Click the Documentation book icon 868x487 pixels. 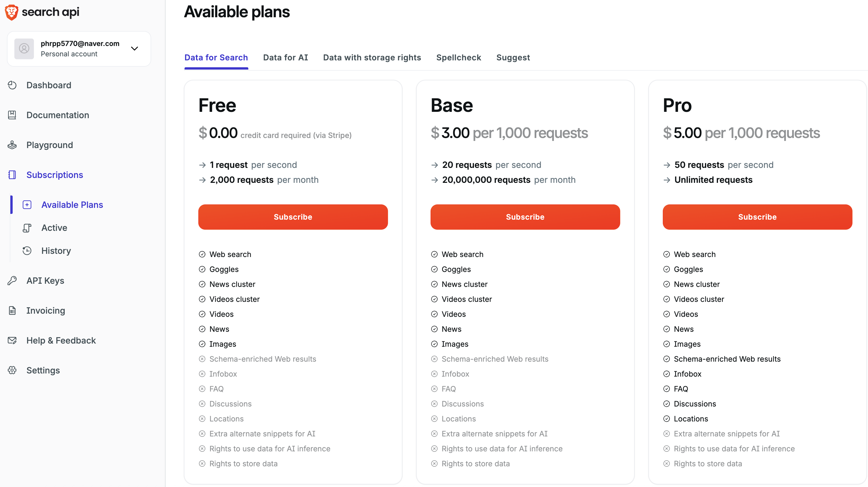pos(12,115)
